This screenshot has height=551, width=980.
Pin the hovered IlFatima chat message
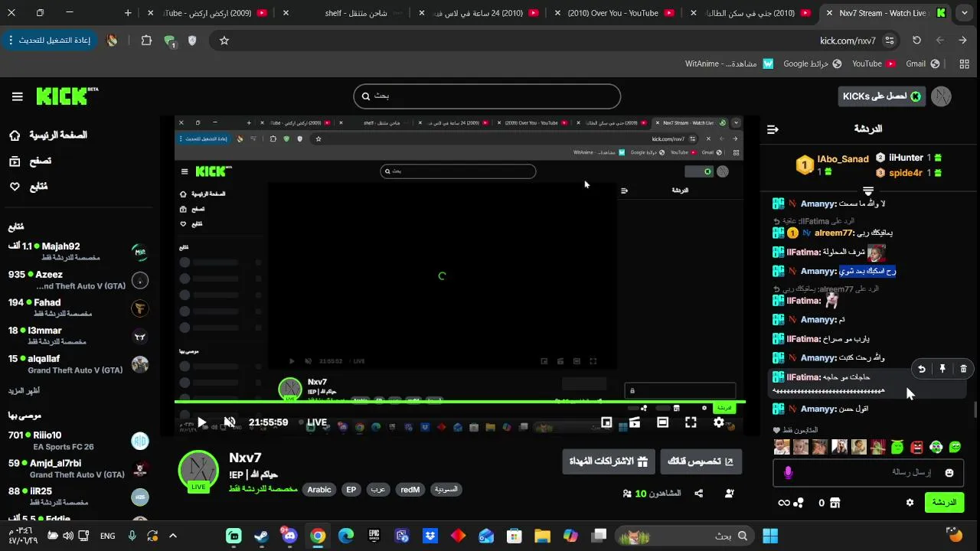click(x=942, y=369)
